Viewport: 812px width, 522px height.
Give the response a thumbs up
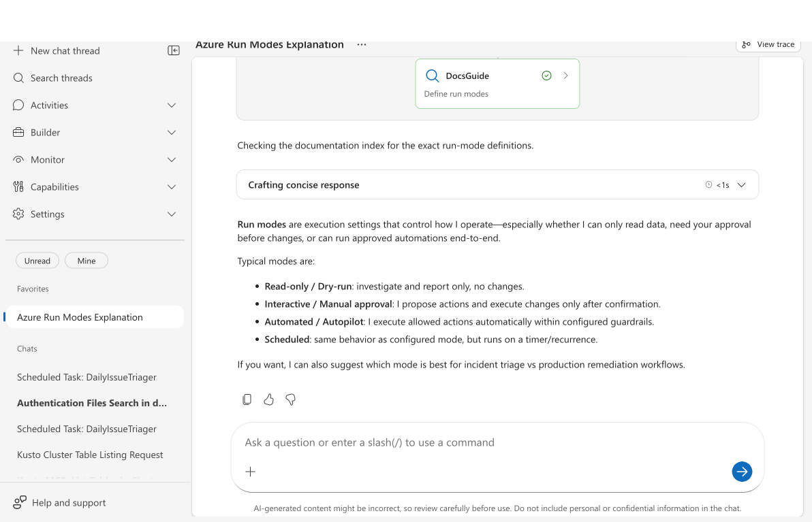click(269, 399)
